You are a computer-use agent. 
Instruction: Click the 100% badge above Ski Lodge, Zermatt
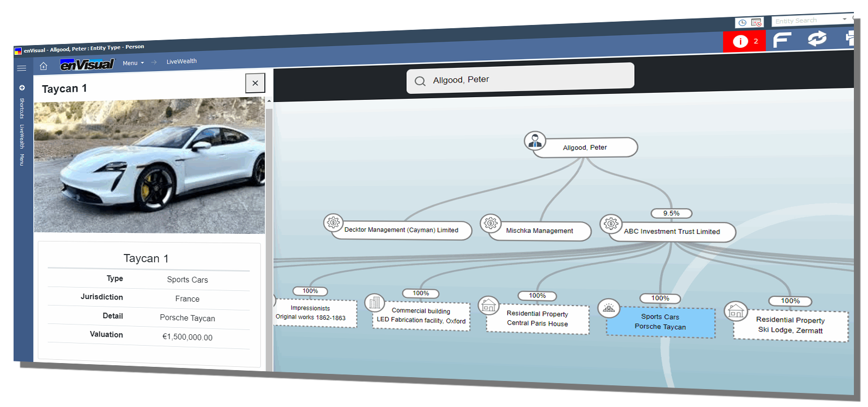pyautogui.click(x=790, y=301)
